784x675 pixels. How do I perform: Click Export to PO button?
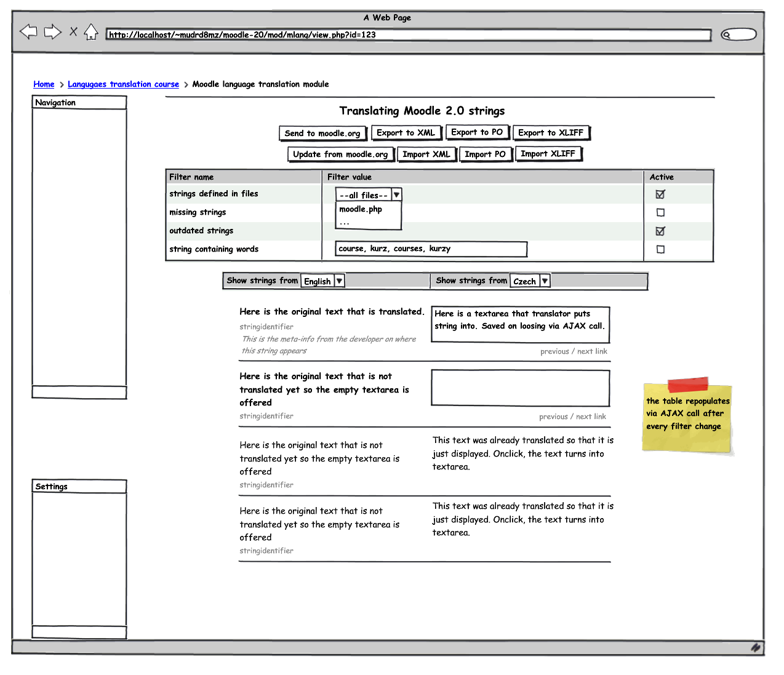click(x=477, y=132)
